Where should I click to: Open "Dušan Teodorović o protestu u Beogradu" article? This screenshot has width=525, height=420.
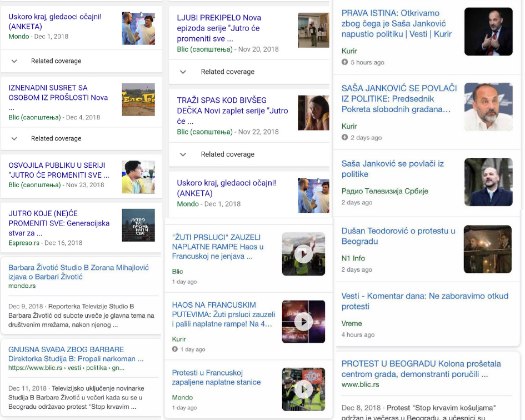point(398,236)
